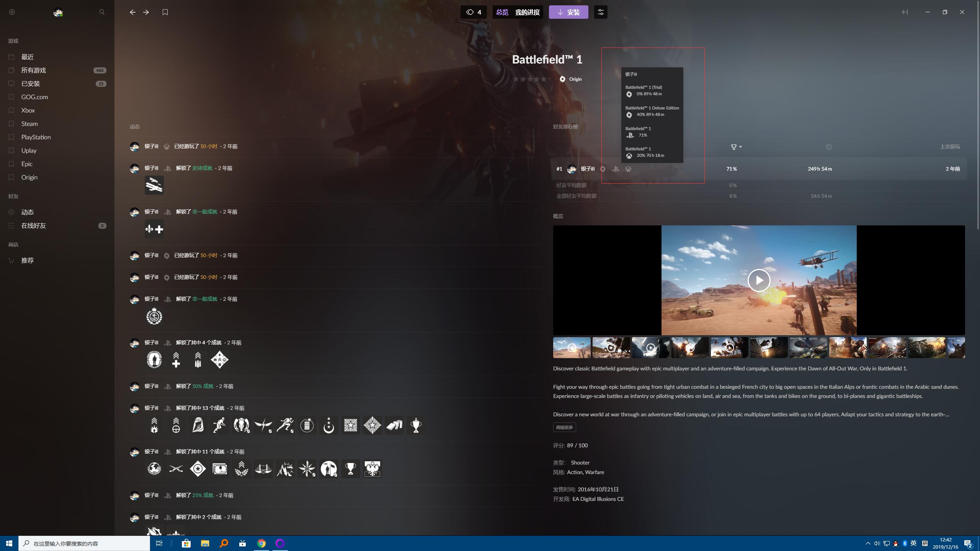Go forward with the right arrow
The width and height of the screenshot is (980, 551).
click(x=146, y=12)
